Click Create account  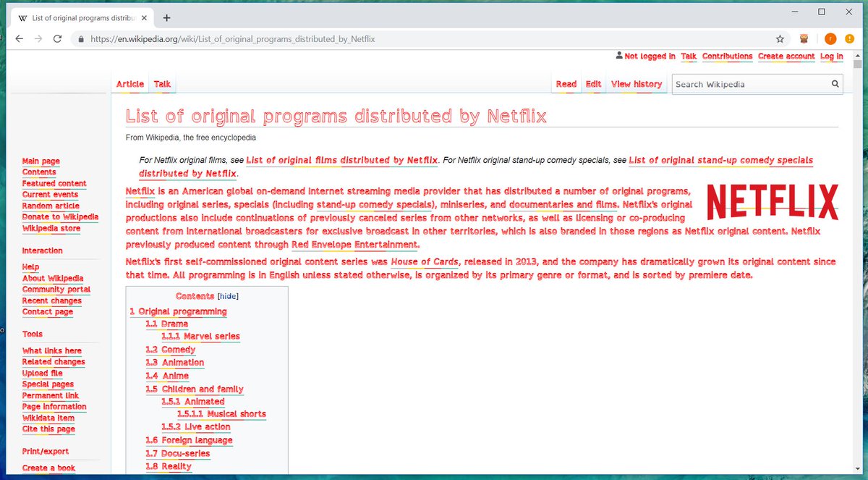click(786, 56)
